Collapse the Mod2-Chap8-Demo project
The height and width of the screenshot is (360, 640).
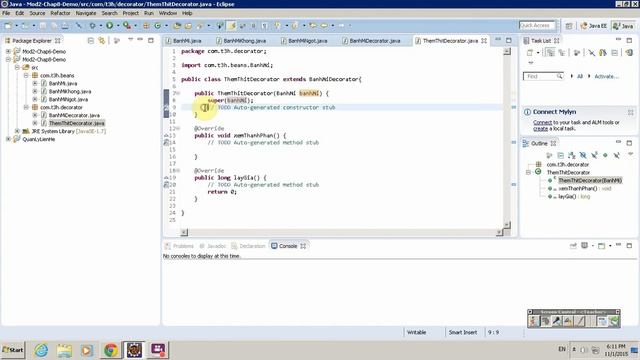[8, 59]
